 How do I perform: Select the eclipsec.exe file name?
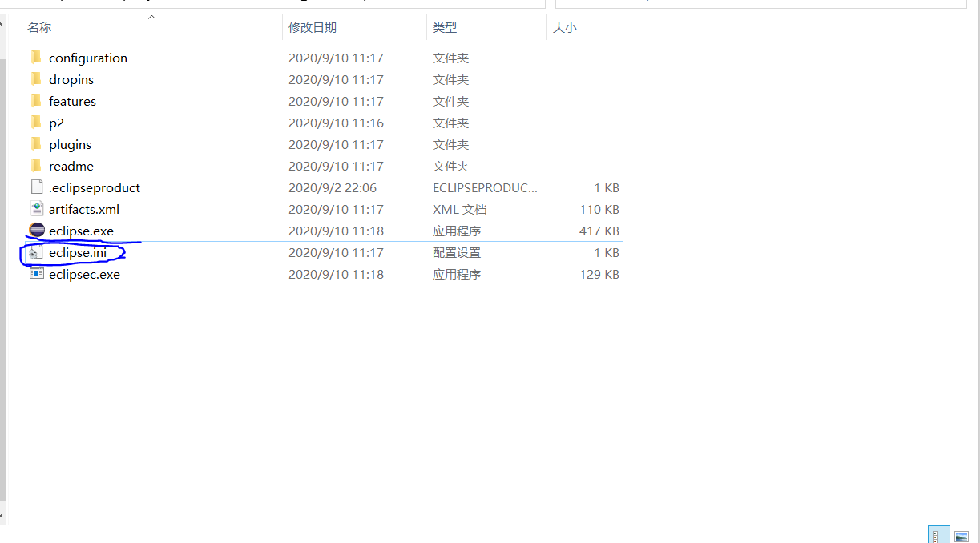(x=84, y=274)
